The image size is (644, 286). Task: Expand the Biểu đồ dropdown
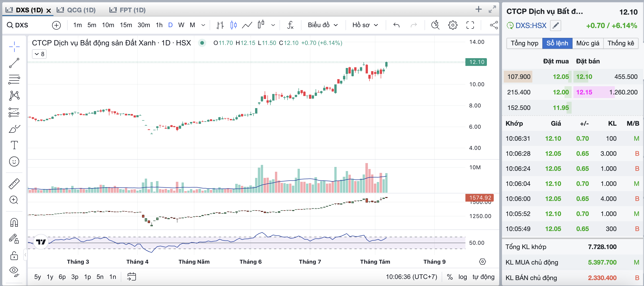click(322, 25)
